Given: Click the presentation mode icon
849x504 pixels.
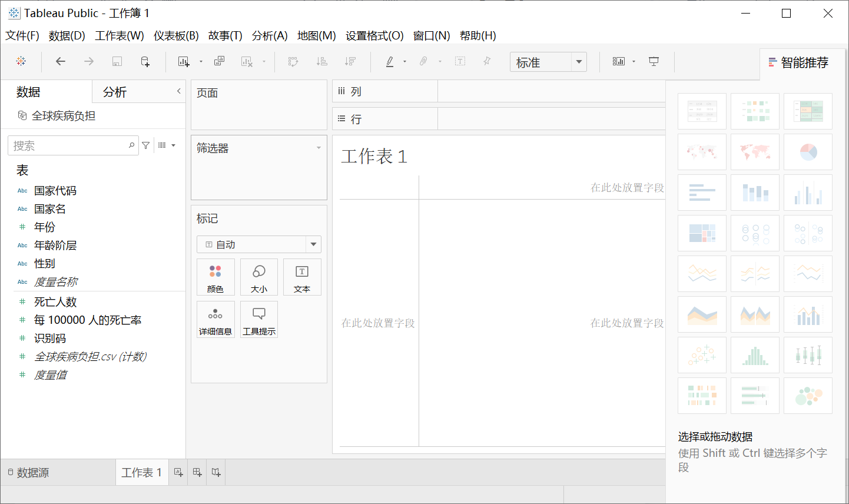Looking at the screenshot, I should tap(654, 61).
